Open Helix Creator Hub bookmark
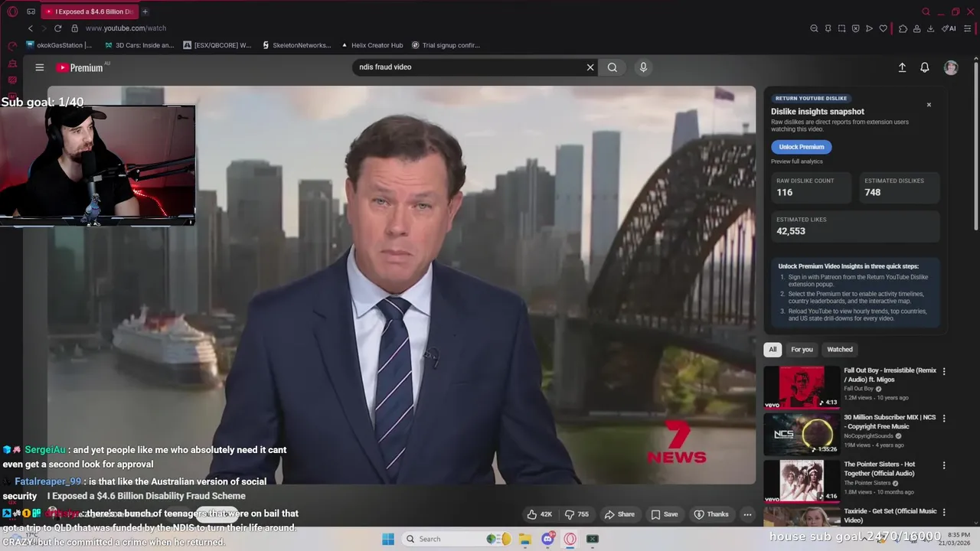This screenshot has width=980, height=551. pyautogui.click(x=371, y=45)
